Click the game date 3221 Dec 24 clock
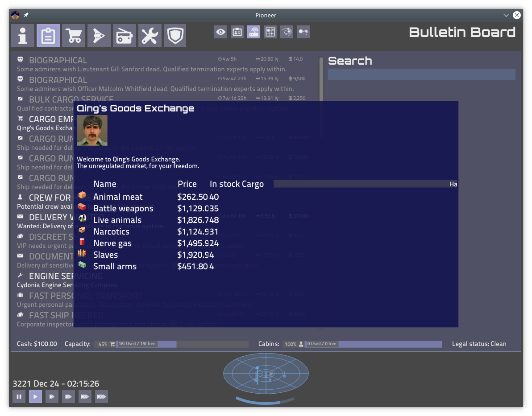Screen dimensions: 532x416 pos(56,384)
